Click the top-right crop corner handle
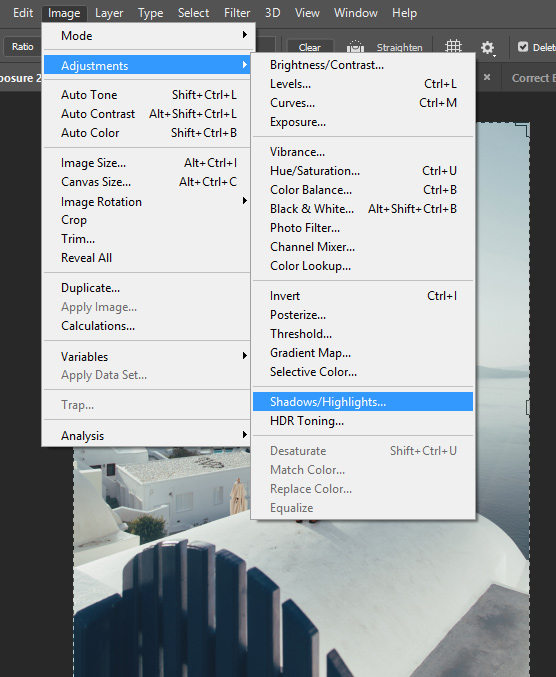 523,130
